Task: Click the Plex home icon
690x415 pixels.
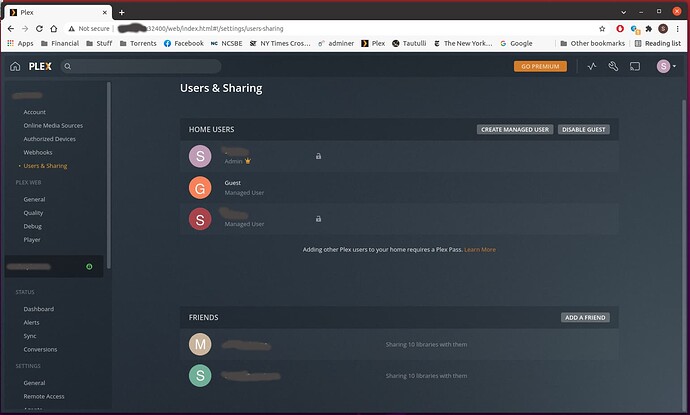Action: click(15, 66)
